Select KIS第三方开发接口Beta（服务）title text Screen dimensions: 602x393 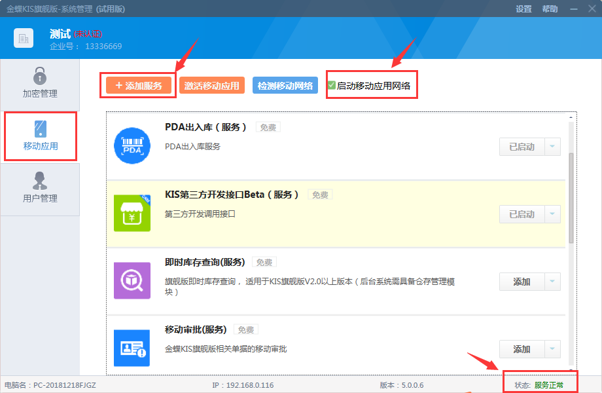coord(232,195)
